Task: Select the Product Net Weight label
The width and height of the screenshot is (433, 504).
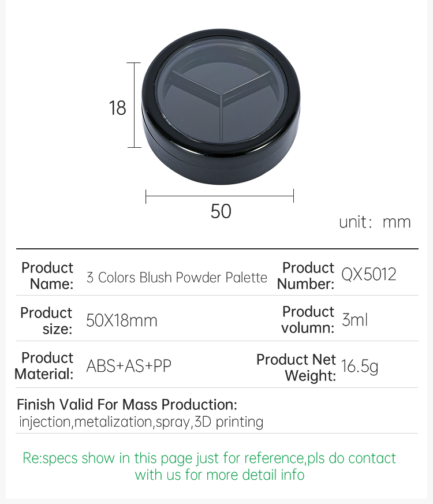Action: pyautogui.click(x=296, y=367)
